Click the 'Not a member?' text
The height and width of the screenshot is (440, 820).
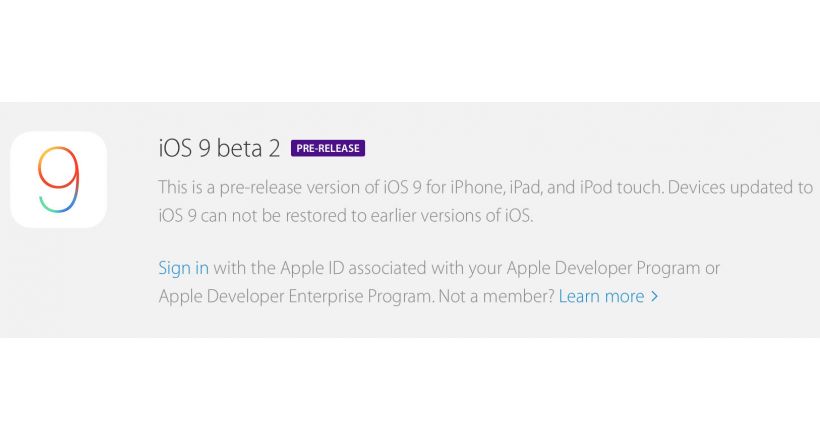point(496,296)
